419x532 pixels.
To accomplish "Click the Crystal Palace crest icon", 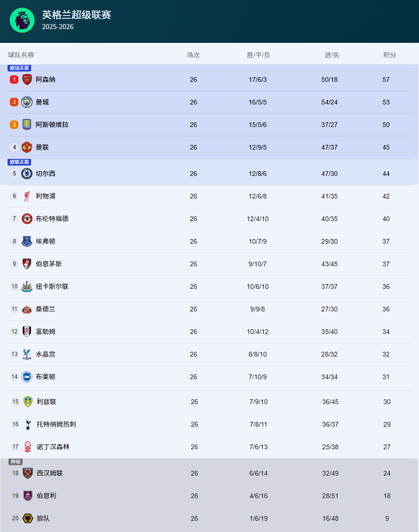I will click(27, 354).
